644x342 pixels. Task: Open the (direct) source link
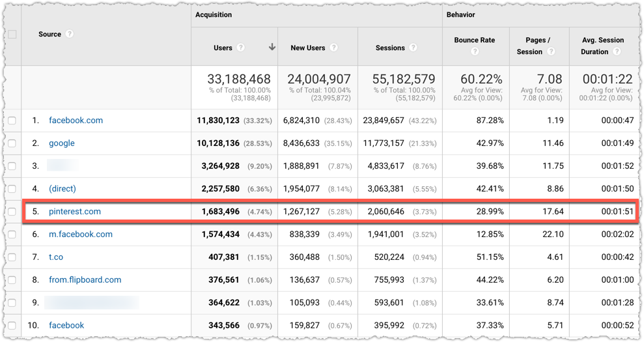coord(63,189)
